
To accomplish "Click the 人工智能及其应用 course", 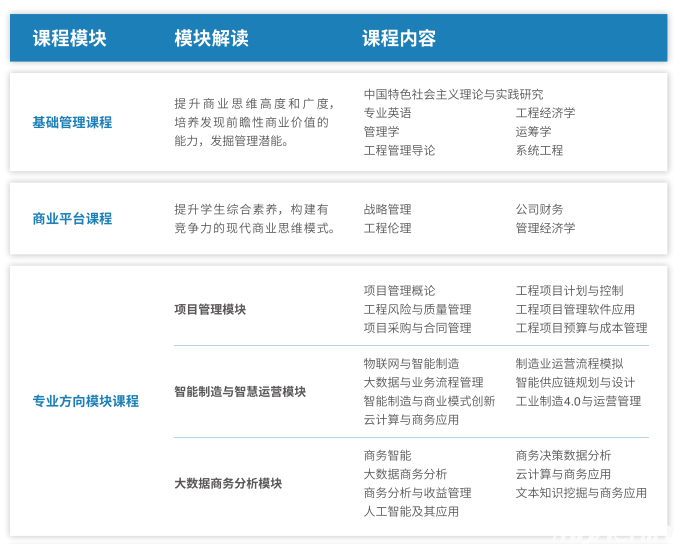I will point(411,511).
